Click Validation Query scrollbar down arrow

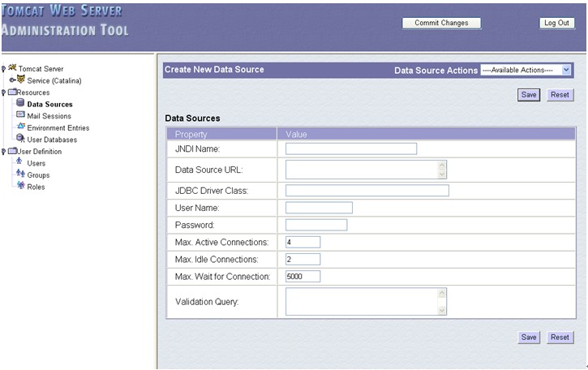442,310
